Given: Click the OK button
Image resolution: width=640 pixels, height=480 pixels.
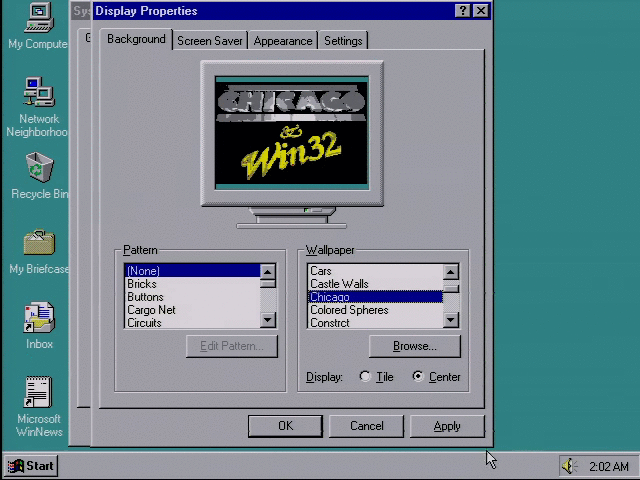Looking at the screenshot, I should (x=285, y=426).
